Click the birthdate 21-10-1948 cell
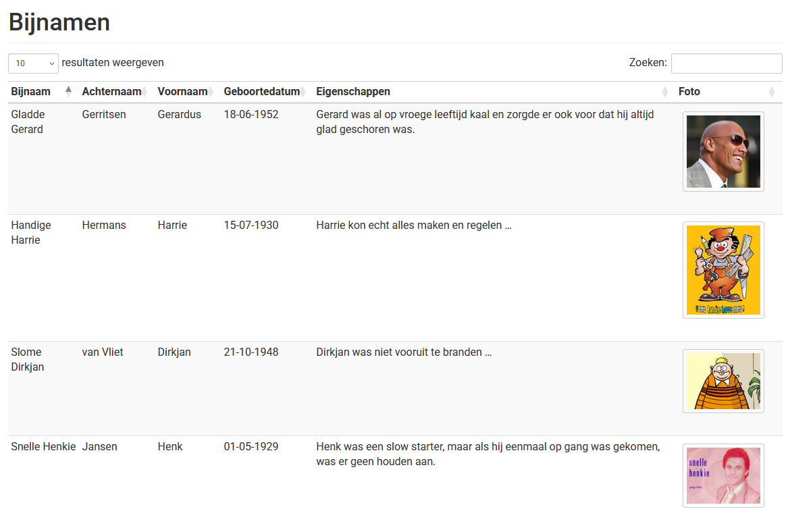Image resolution: width=788 pixels, height=532 pixels. (251, 352)
